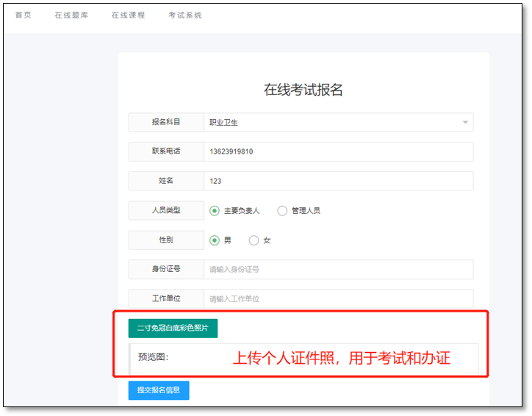Expand the 报名科目 dropdown arrow
The width and height of the screenshot is (532, 416).
(x=464, y=123)
